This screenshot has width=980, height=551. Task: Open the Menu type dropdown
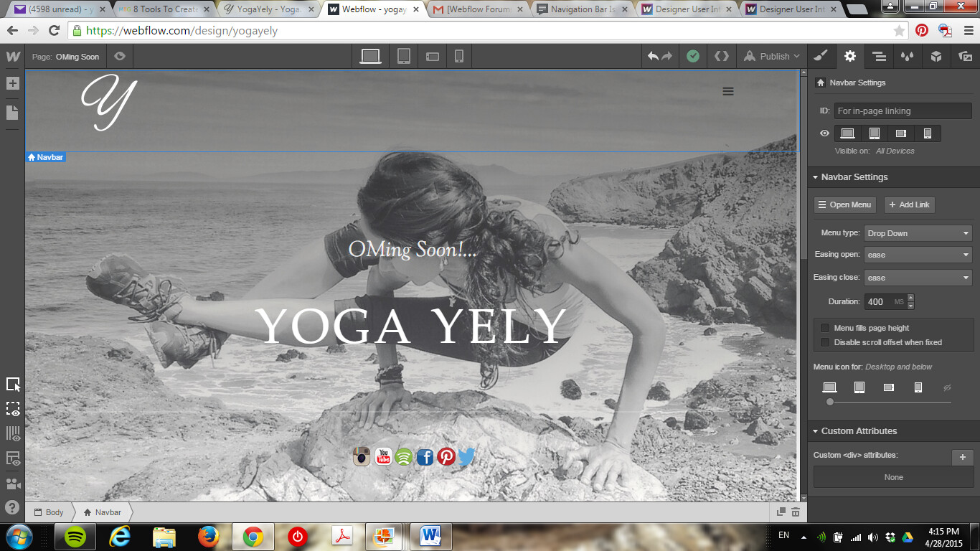[x=918, y=233]
